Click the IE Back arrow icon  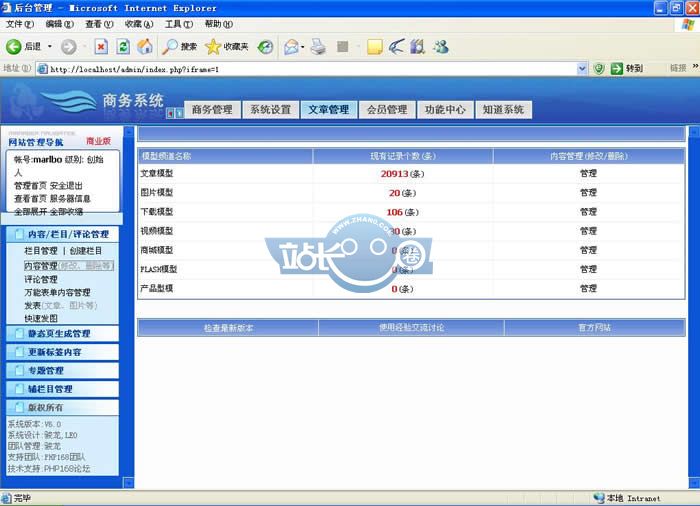[13, 46]
